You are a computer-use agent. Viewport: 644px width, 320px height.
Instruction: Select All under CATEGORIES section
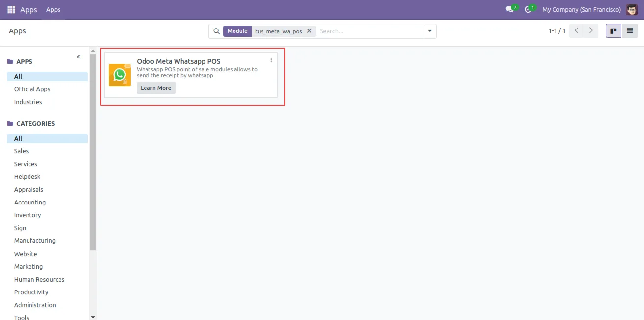(x=47, y=138)
